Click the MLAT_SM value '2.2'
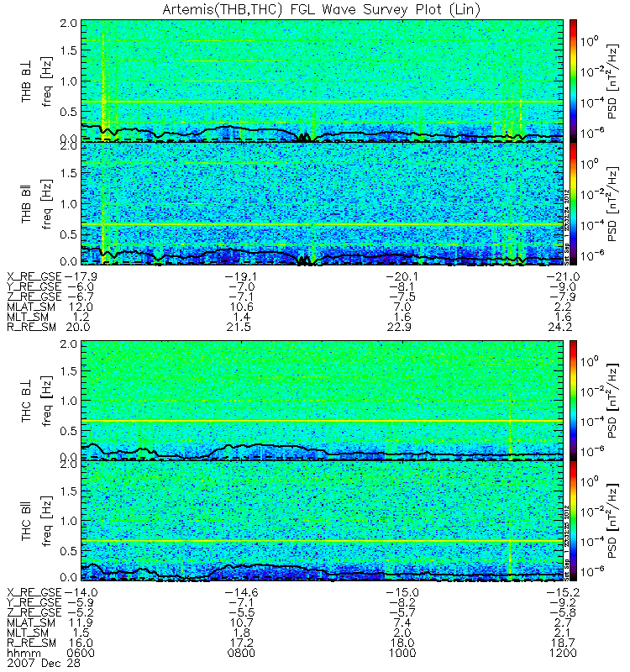Viewport: 630px width, 672px height. (563, 307)
